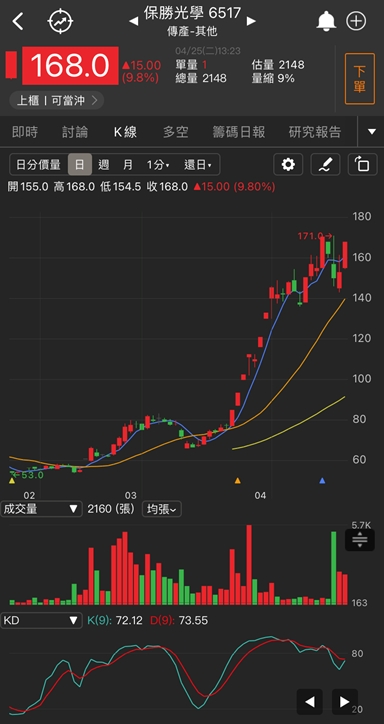Viewport: 384px width, 724px height.
Task: Add stock to watchlist plus icon
Action: coord(356,21)
